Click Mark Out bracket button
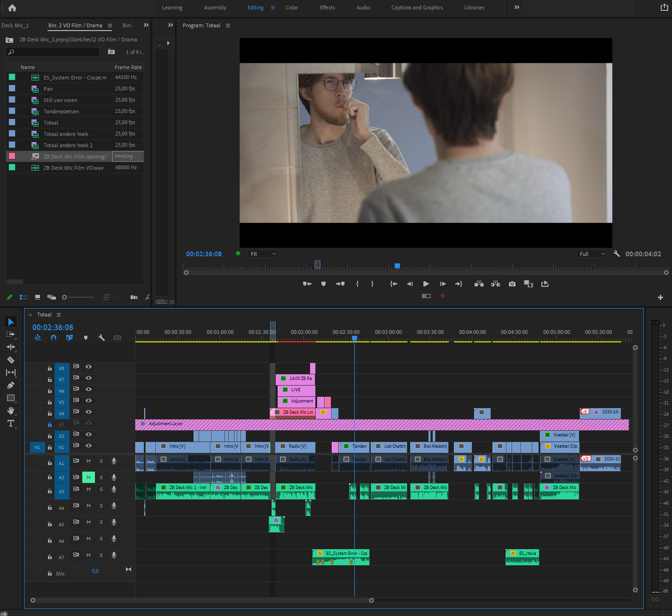Image resolution: width=672 pixels, height=616 pixels. (372, 284)
